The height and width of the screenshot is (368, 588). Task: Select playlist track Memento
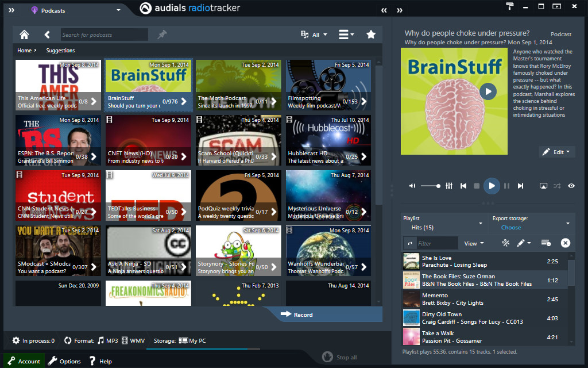click(485, 299)
